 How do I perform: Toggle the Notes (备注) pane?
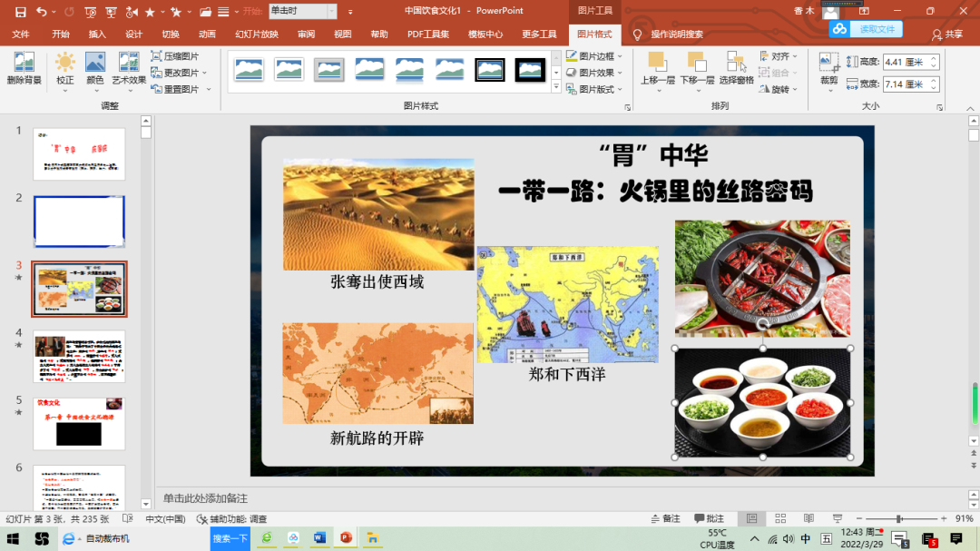tap(666, 518)
